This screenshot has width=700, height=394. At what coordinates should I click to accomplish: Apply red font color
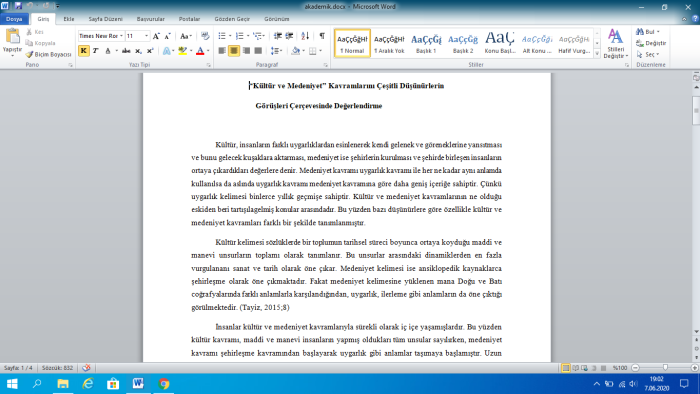(x=200, y=51)
